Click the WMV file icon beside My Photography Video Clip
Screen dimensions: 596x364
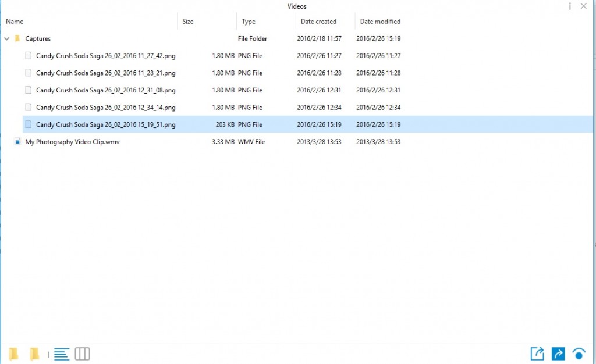(17, 141)
